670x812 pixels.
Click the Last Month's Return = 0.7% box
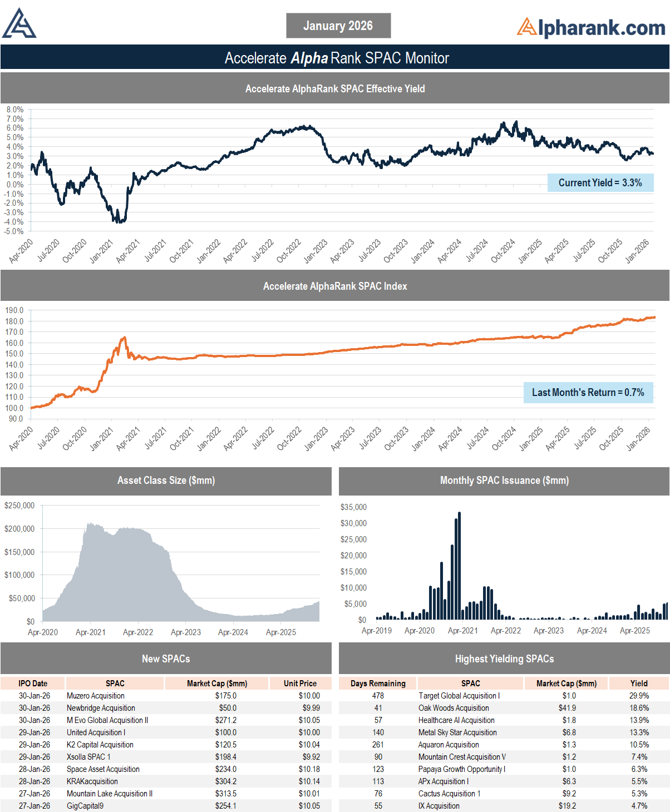pos(588,393)
